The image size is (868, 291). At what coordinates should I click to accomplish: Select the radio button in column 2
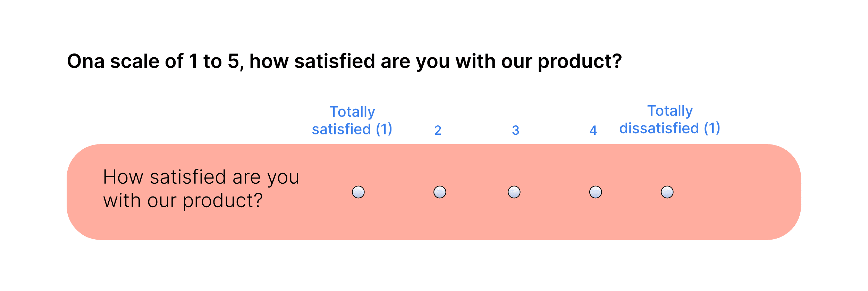click(440, 192)
